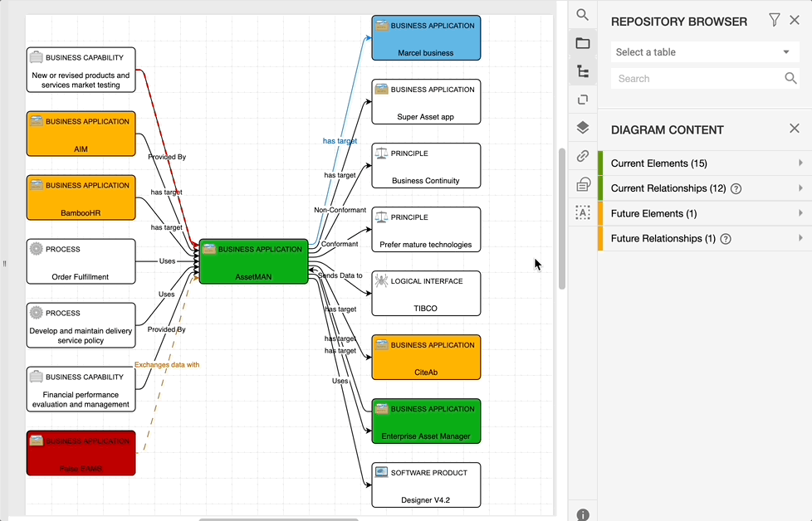The width and height of the screenshot is (812, 521).
Task: Select the Prefer mature technologies principle node
Action: (x=426, y=230)
